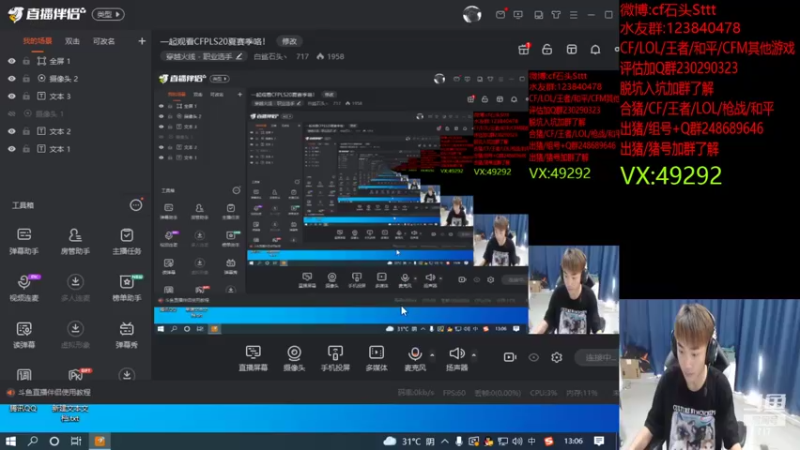Open 榜单助手 tool in main toolbox
Screen dimensions: 800x450
pos(127,287)
